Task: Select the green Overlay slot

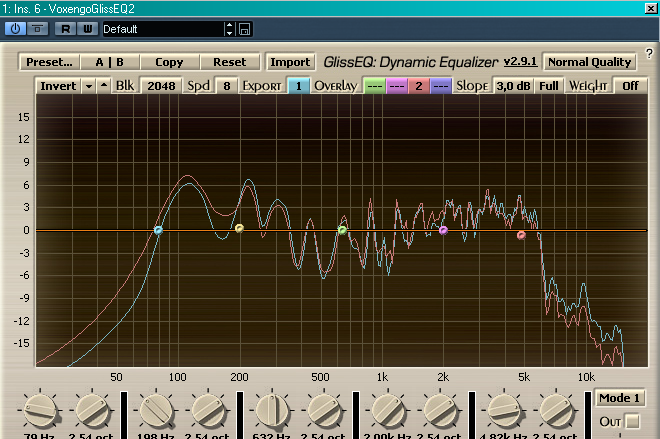Action: coord(374,86)
